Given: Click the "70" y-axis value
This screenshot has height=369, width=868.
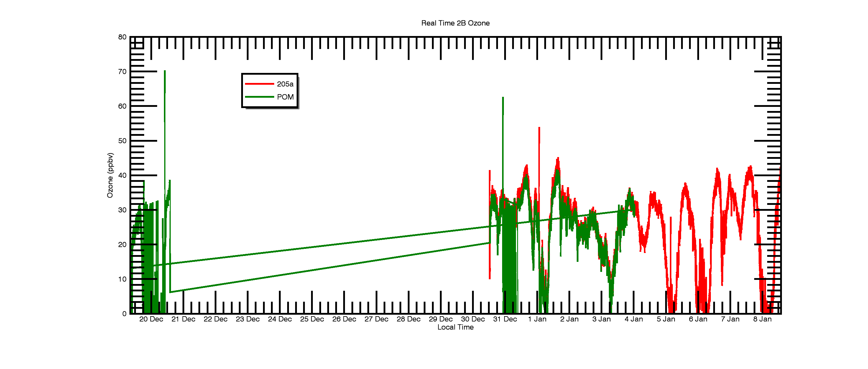Looking at the screenshot, I should [122, 71].
